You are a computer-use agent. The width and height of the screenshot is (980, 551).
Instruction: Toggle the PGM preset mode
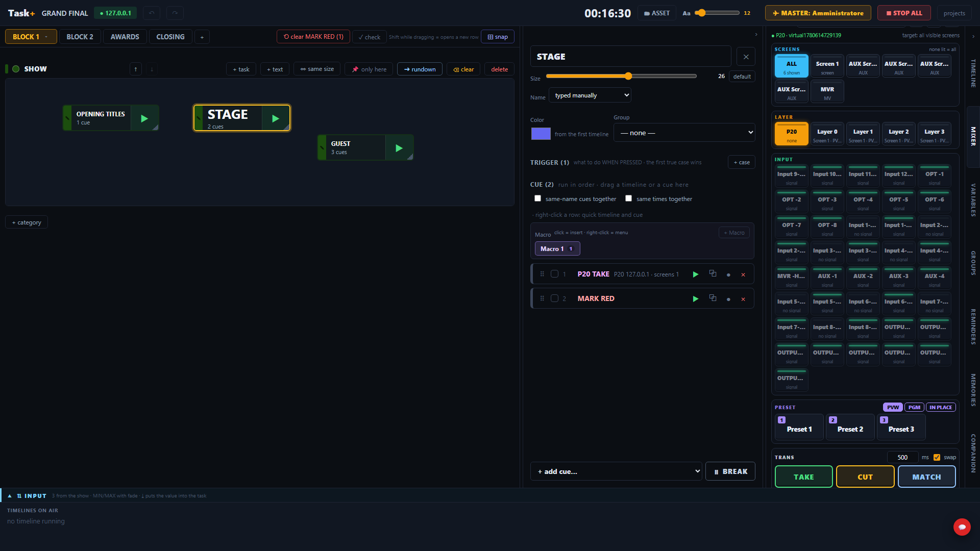pyautogui.click(x=914, y=407)
